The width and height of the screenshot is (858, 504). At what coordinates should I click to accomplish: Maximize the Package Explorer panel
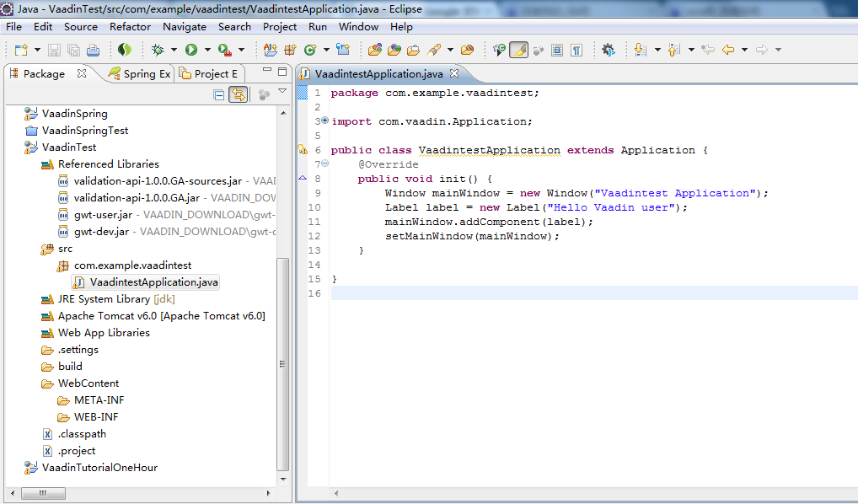click(x=282, y=71)
